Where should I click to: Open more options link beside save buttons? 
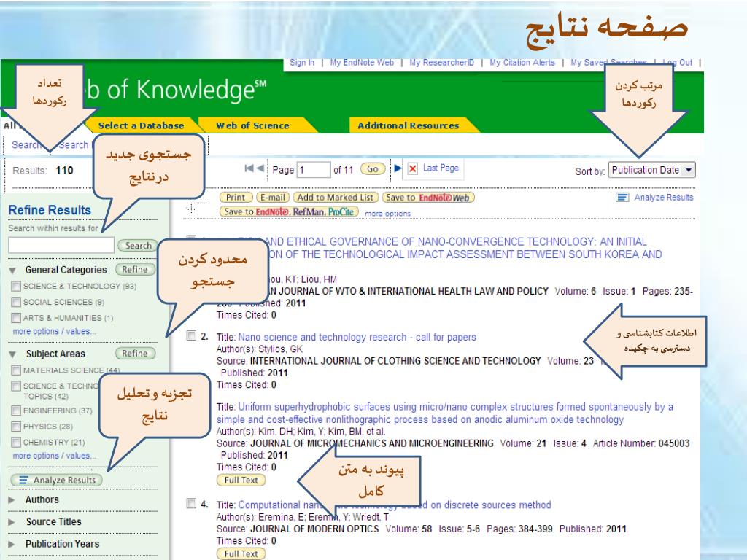click(x=388, y=214)
